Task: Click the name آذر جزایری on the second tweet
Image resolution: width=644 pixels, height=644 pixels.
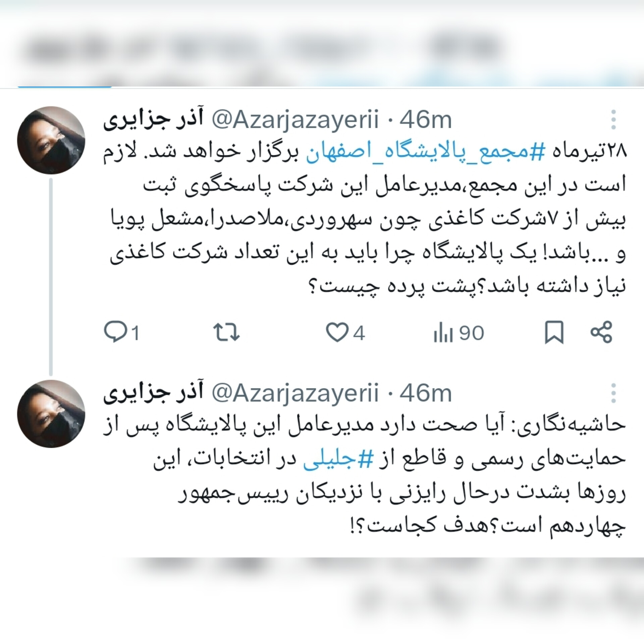Action: (153, 394)
